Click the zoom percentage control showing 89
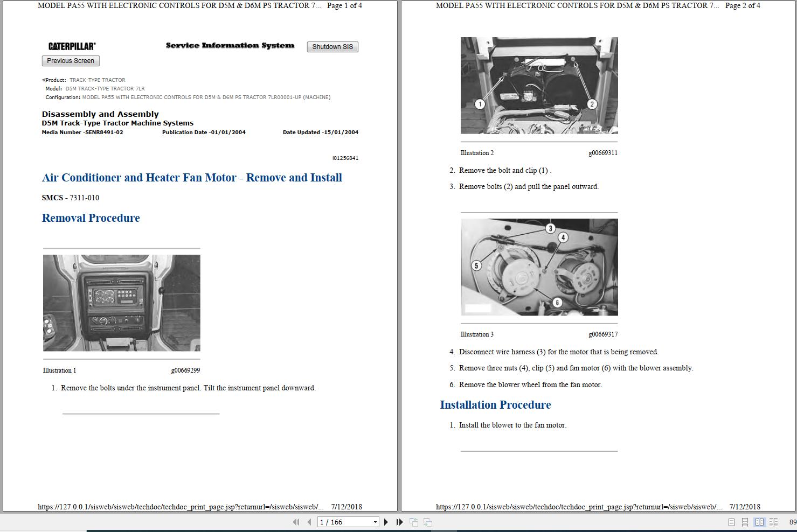This screenshot has height=532, width=797. click(x=793, y=522)
